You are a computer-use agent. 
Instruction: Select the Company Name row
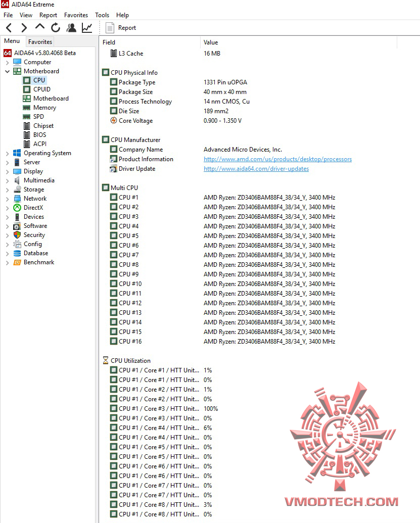point(249,150)
